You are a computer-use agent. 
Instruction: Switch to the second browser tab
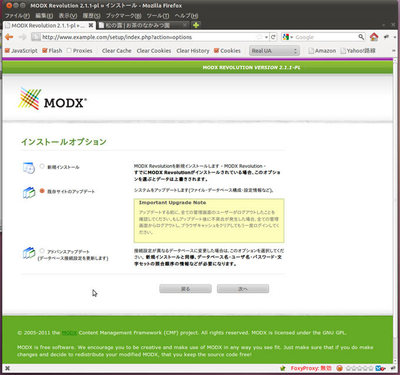click(143, 25)
